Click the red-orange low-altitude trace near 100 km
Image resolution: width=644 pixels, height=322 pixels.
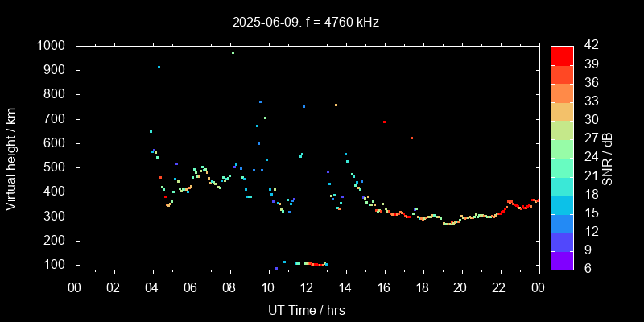pyautogui.click(x=314, y=264)
